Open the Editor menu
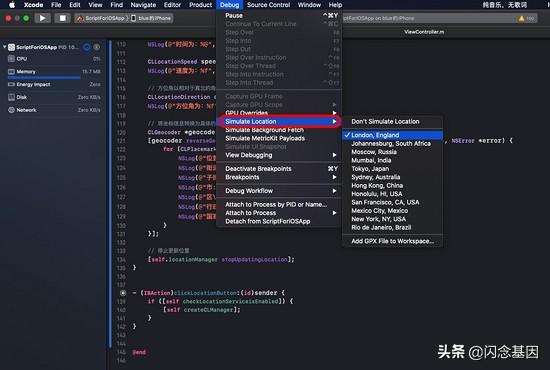 (x=173, y=5)
